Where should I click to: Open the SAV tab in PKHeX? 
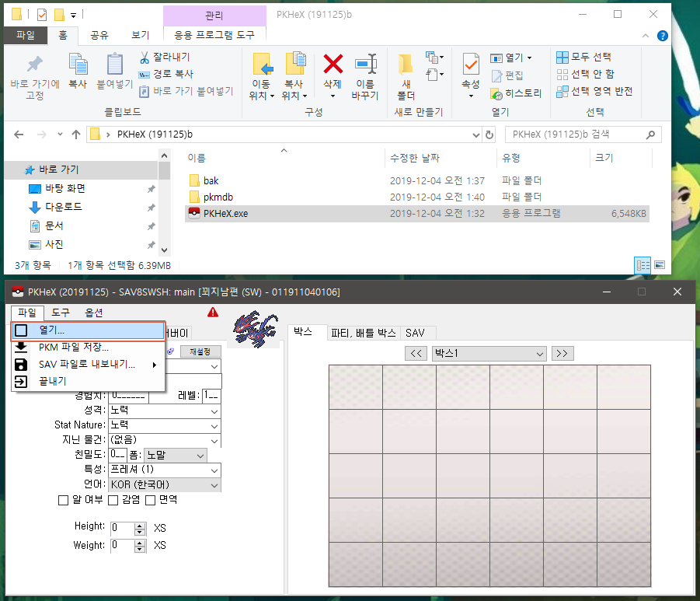click(x=415, y=333)
